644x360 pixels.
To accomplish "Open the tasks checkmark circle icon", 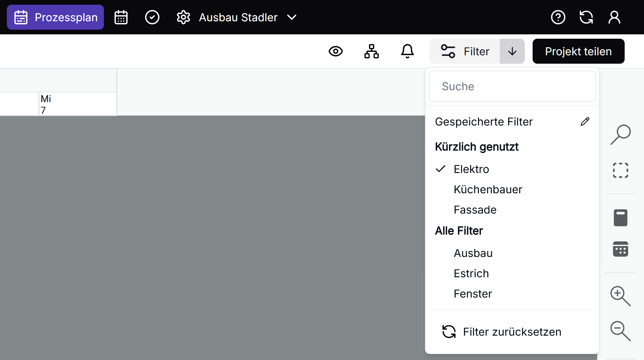I will coord(152,17).
